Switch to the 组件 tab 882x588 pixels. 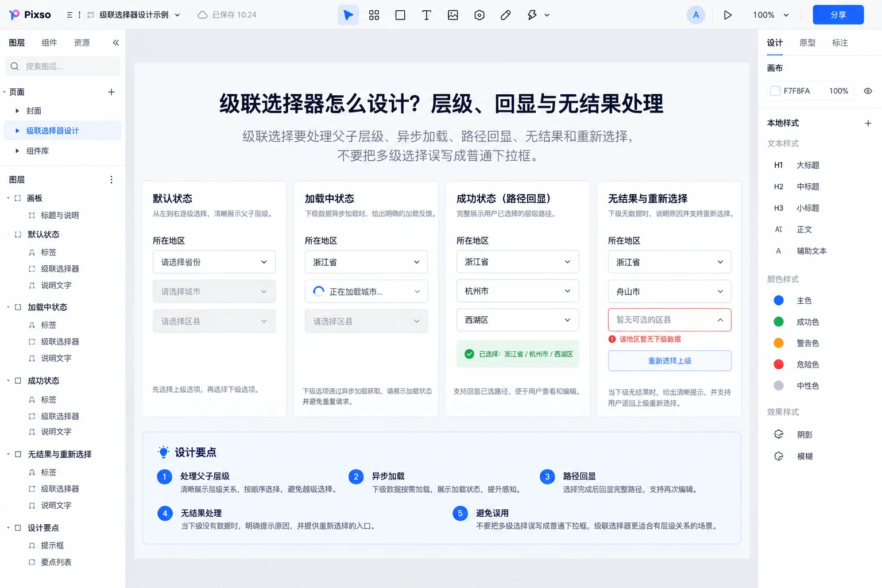click(x=49, y=42)
